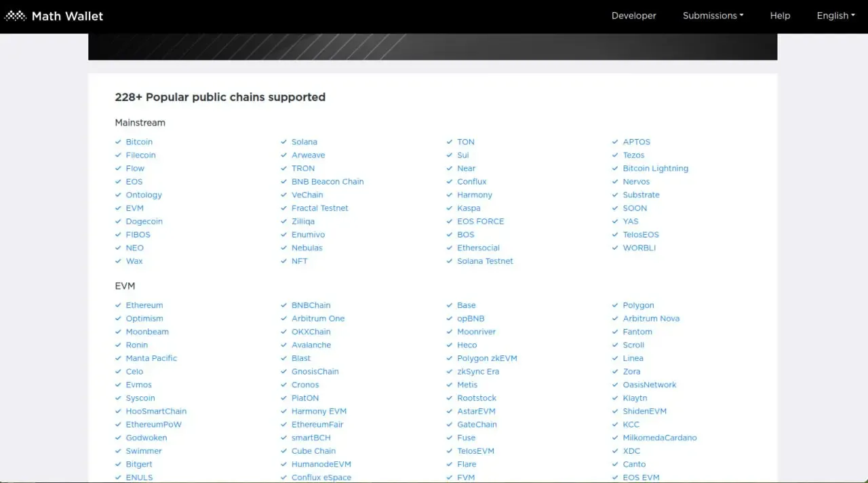
Task: Click the Rootstock link
Action: pos(477,398)
